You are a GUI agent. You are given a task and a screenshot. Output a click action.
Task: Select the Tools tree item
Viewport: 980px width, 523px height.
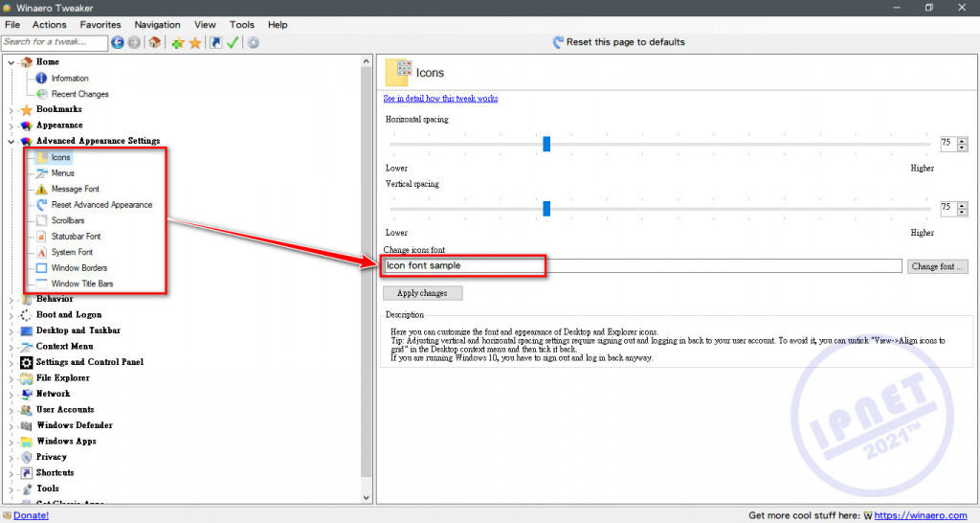tap(48, 489)
